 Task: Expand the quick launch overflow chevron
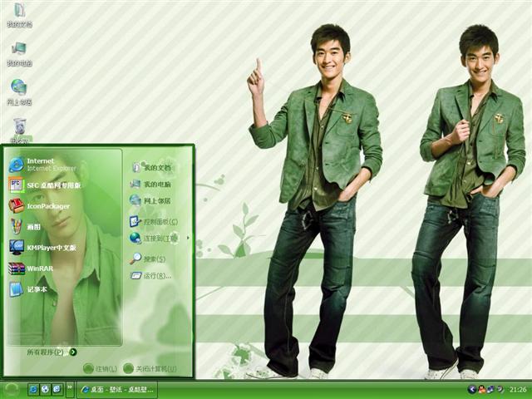[70, 387]
